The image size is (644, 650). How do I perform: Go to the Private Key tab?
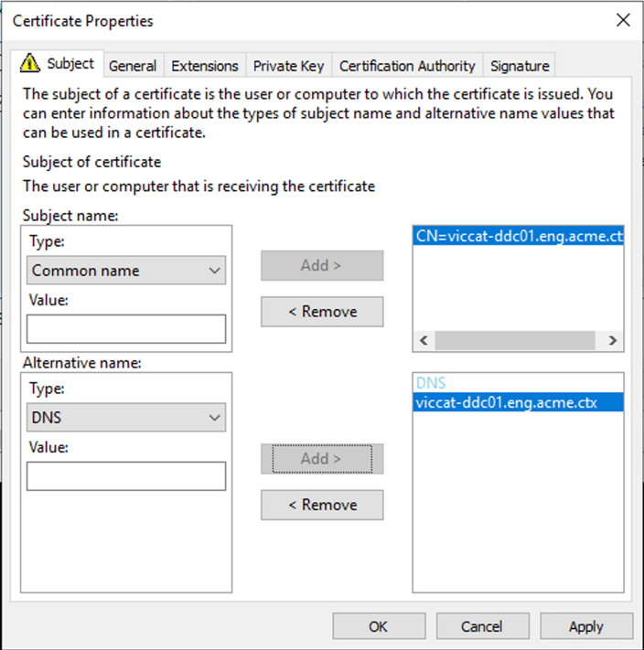[x=288, y=66]
